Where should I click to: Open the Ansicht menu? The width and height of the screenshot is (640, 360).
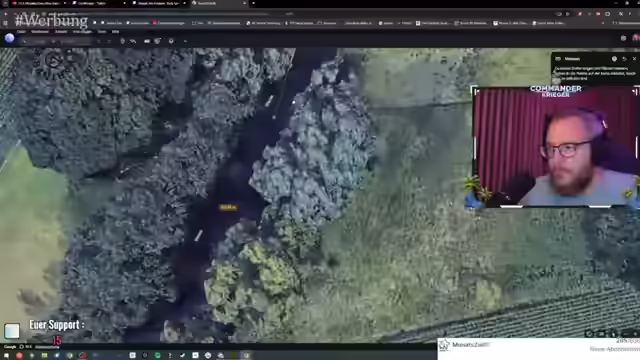pyautogui.click(x=61, y=31)
